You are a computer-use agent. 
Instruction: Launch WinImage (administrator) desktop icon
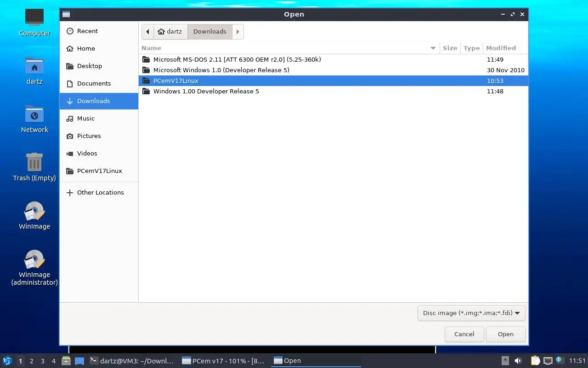coord(34,268)
